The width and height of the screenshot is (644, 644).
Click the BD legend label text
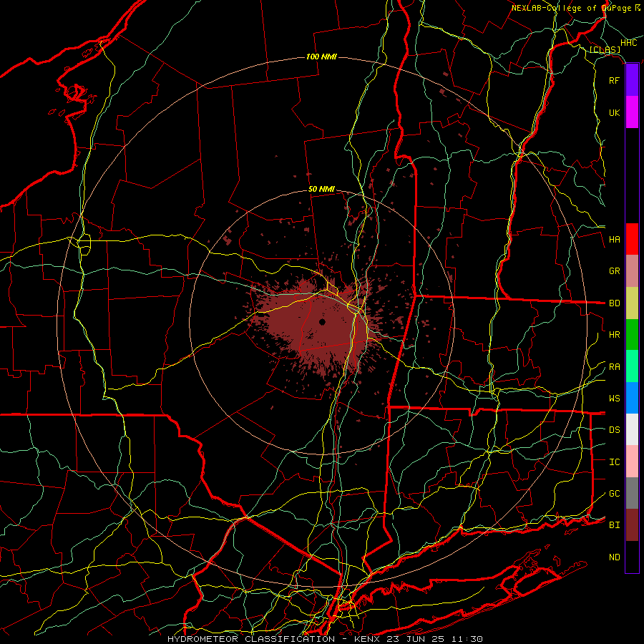point(614,303)
